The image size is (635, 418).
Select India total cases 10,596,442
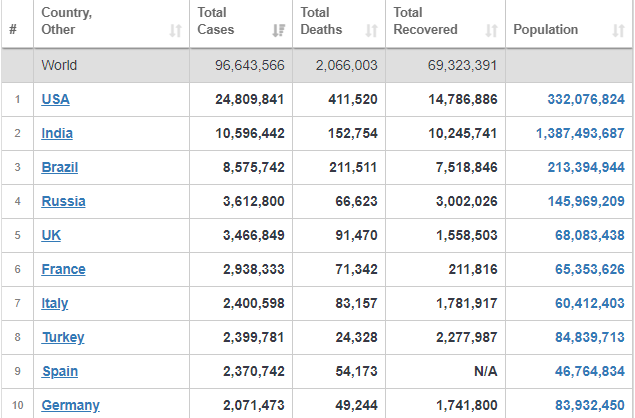pyautogui.click(x=249, y=133)
